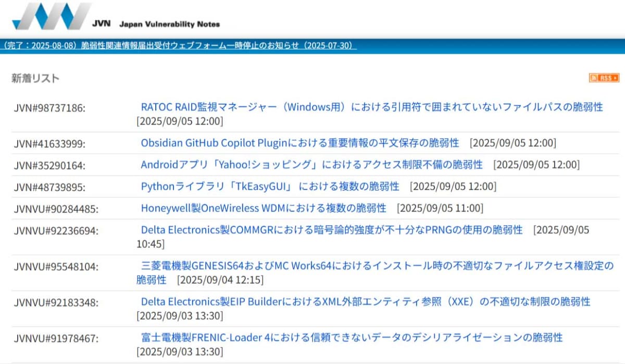Click the date under the EIP Builder advisory
Viewport: 625px width, 364px height.
(x=180, y=316)
